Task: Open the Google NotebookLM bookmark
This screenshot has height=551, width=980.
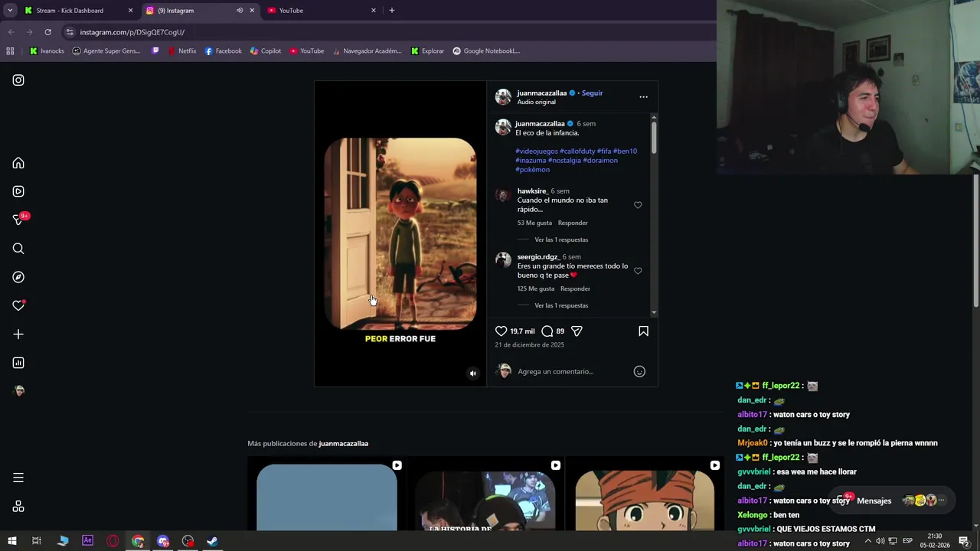Action: point(486,51)
